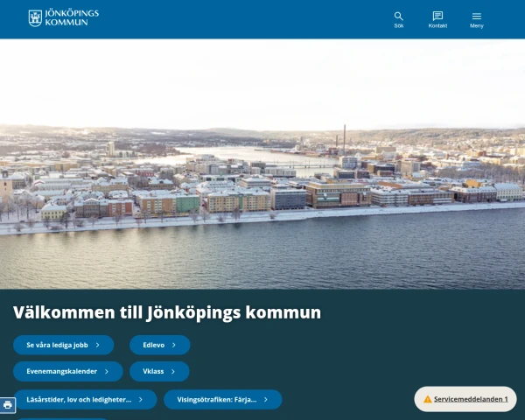Click chevron on Evenemangskalender button
Screen dimensions: 525x420
coord(107,372)
